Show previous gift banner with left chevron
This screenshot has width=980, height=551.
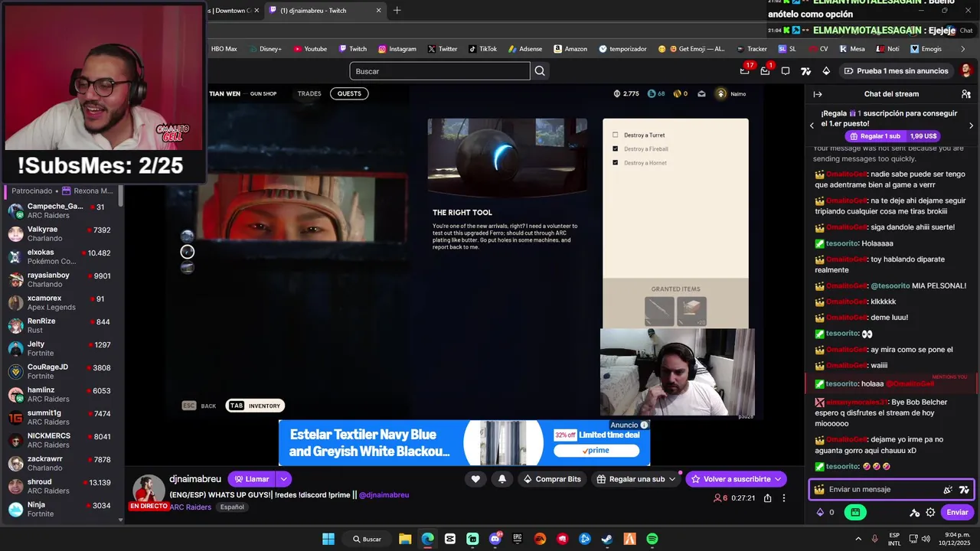click(812, 126)
